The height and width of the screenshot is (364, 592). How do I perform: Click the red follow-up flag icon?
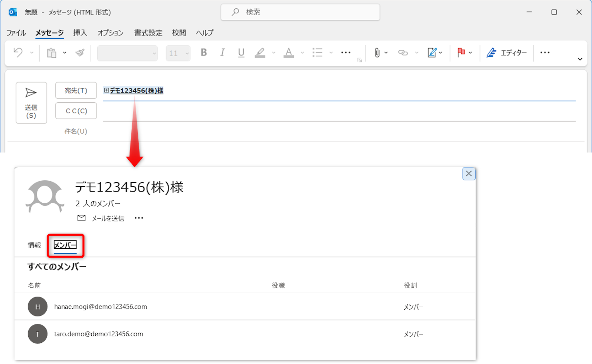461,52
